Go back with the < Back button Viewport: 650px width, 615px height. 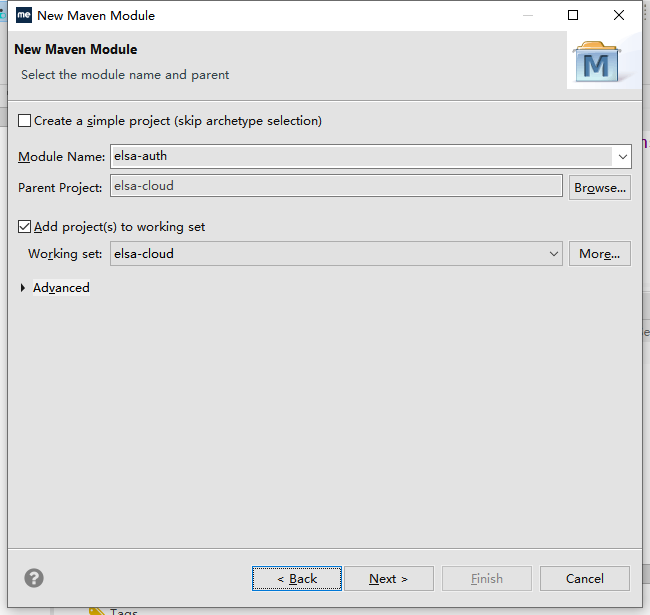point(297,579)
